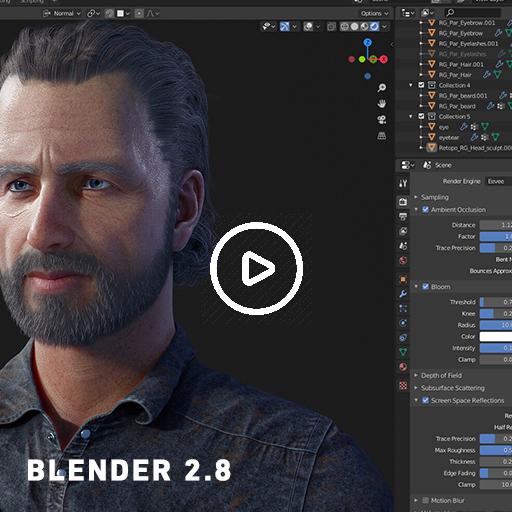Image resolution: width=512 pixels, height=512 pixels.
Task: Enable the Motion Blur checkbox
Action: [425, 500]
